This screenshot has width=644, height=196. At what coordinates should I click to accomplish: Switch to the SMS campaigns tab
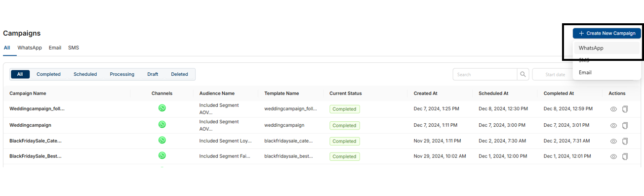74,48
